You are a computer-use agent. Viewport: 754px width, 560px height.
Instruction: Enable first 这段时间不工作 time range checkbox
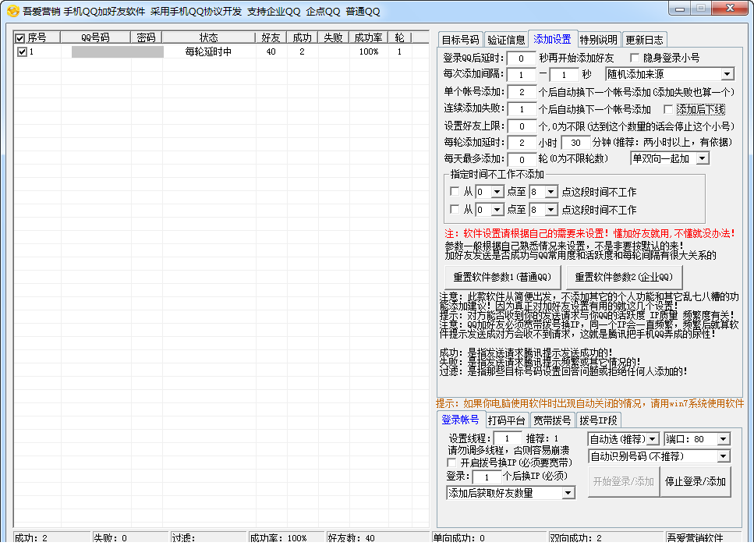[455, 192]
